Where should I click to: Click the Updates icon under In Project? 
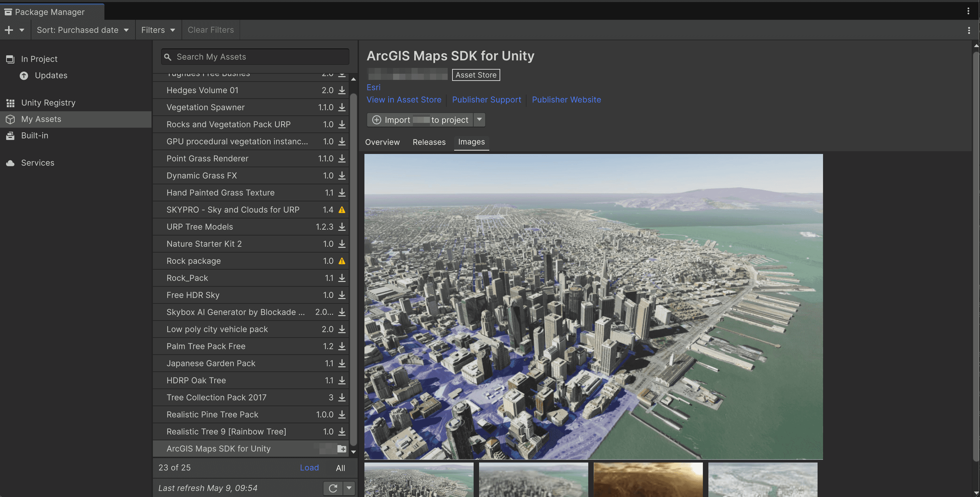[x=24, y=76]
